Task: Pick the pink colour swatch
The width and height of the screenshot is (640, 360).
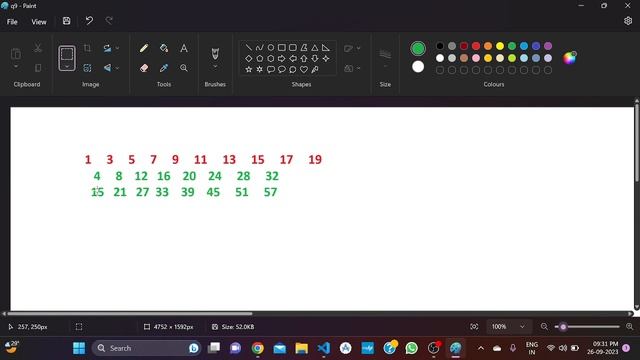Action: [x=476, y=58]
